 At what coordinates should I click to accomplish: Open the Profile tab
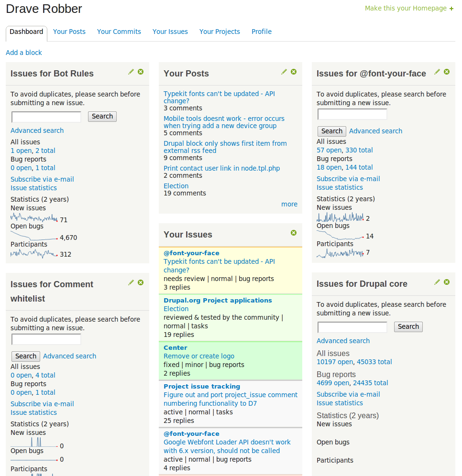point(262,32)
